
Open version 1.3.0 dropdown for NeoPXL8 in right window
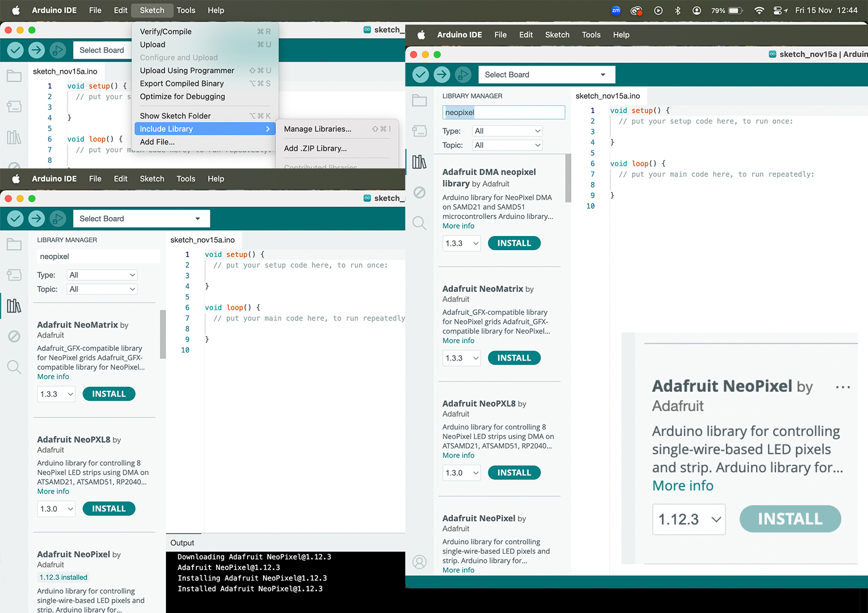click(x=462, y=473)
